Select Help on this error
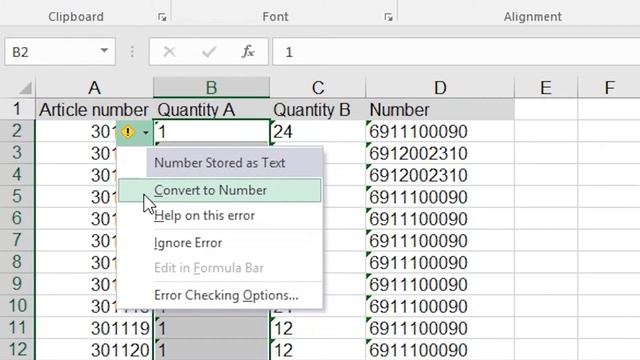640x360 pixels. 220,216
